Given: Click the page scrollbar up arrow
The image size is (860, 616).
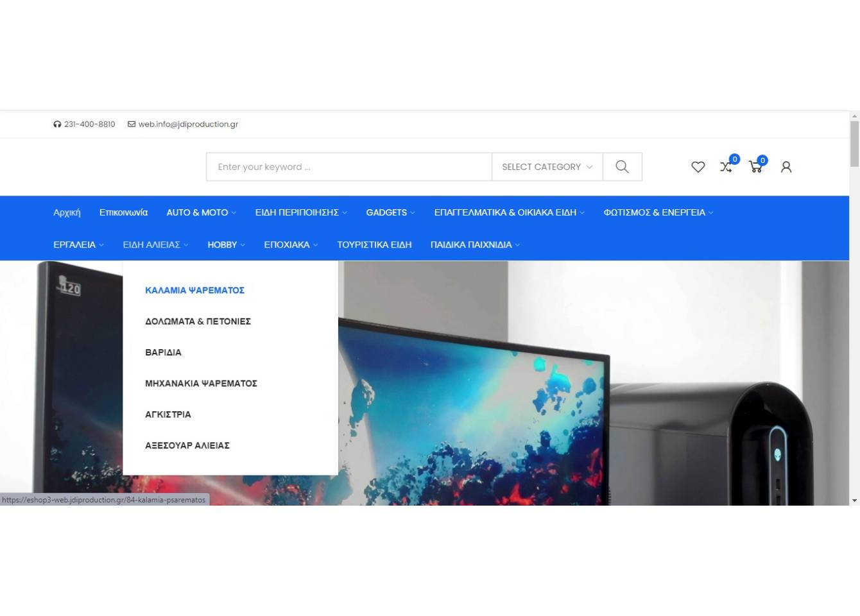Looking at the screenshot, I should [854, 116].
